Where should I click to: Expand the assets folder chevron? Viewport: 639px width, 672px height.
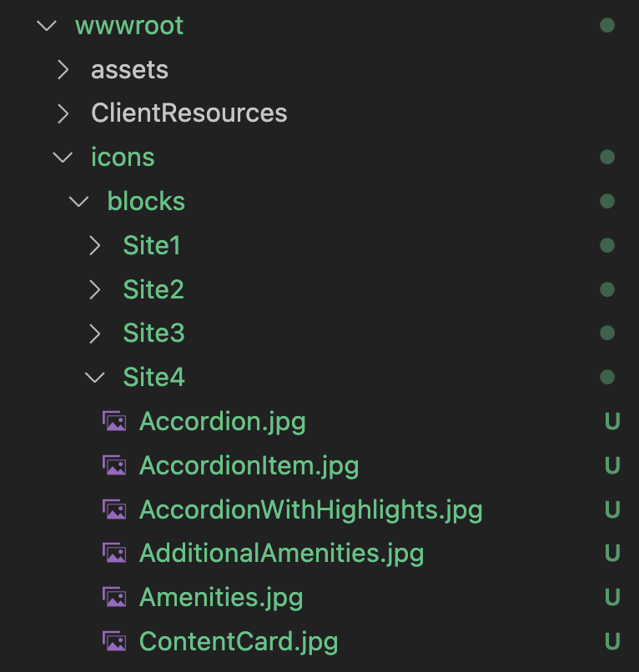(x=63, y=70)
